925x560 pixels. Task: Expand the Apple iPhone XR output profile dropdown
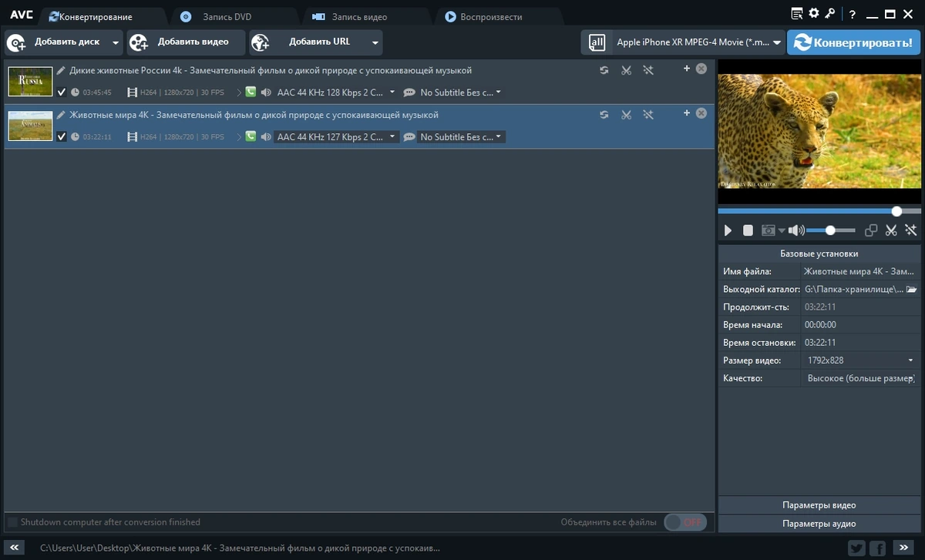683,42
